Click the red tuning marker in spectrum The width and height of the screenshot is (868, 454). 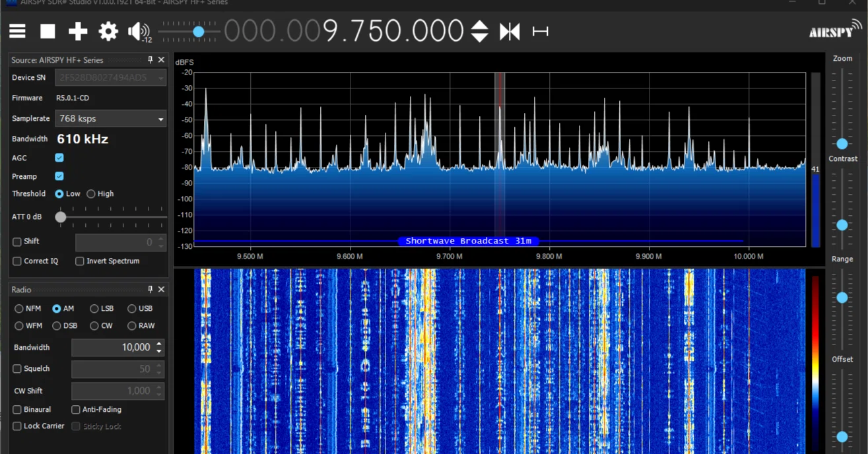(x=500, y=158)
